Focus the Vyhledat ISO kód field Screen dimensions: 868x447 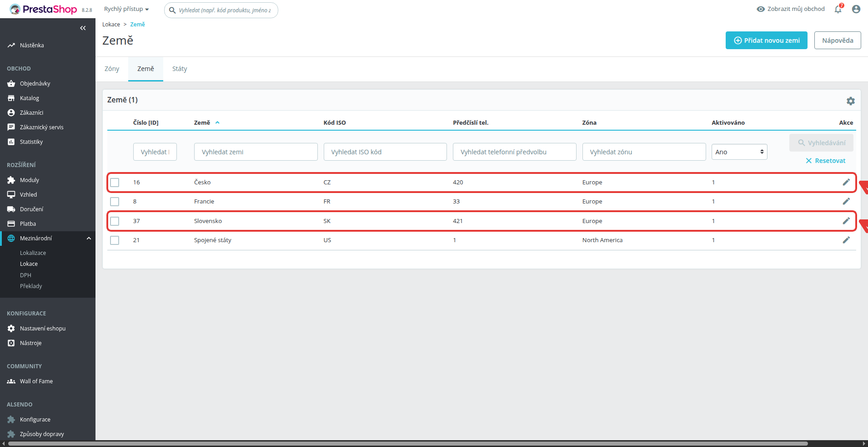click(385, 152)
